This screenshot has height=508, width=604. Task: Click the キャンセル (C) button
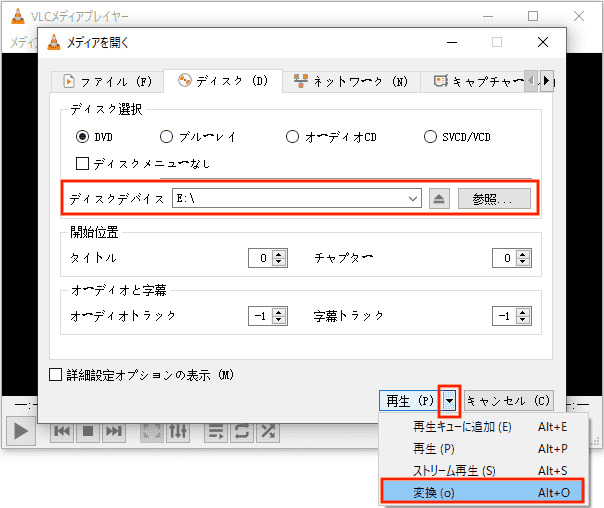[x=508, y=401]
